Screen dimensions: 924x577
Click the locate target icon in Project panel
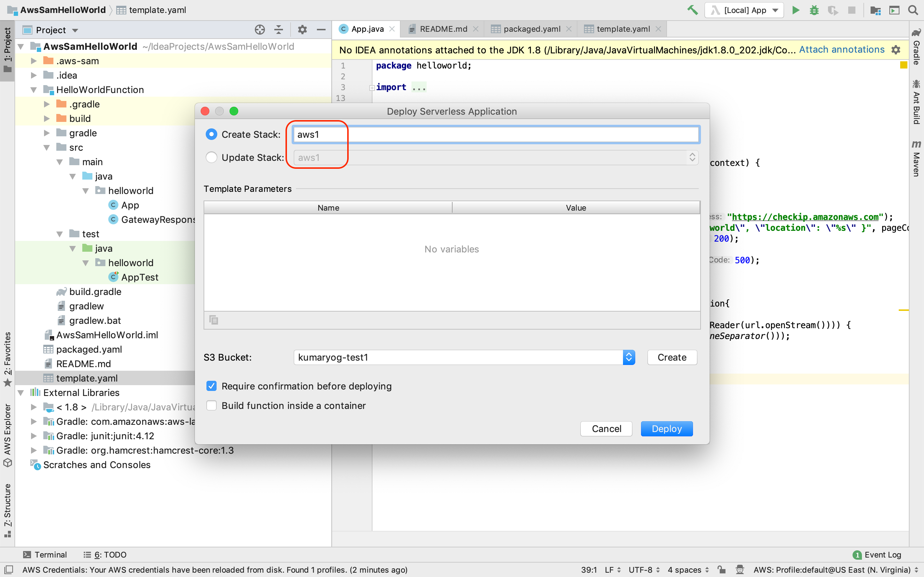click(x=260, y=30)
